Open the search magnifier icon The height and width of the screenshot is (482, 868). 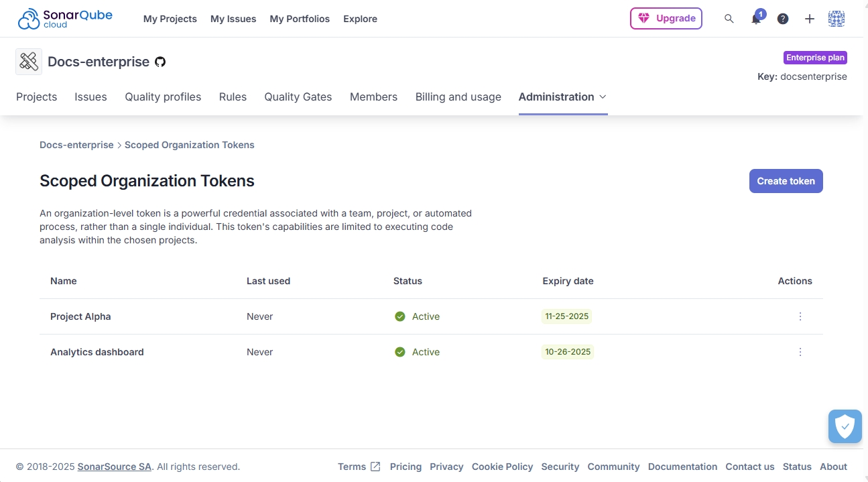pyautogui.click(x=729, y=19)
